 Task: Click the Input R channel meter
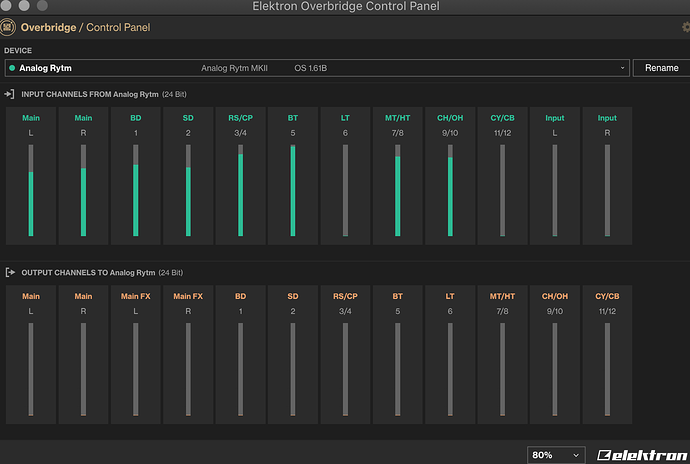pyautogui.click(x=607, y=190)
